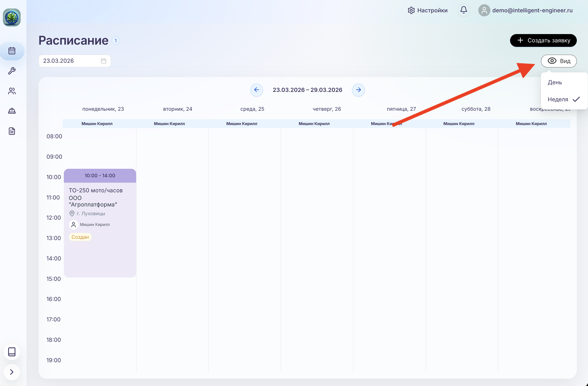Open the users sidebar icon

coord(12,91)
